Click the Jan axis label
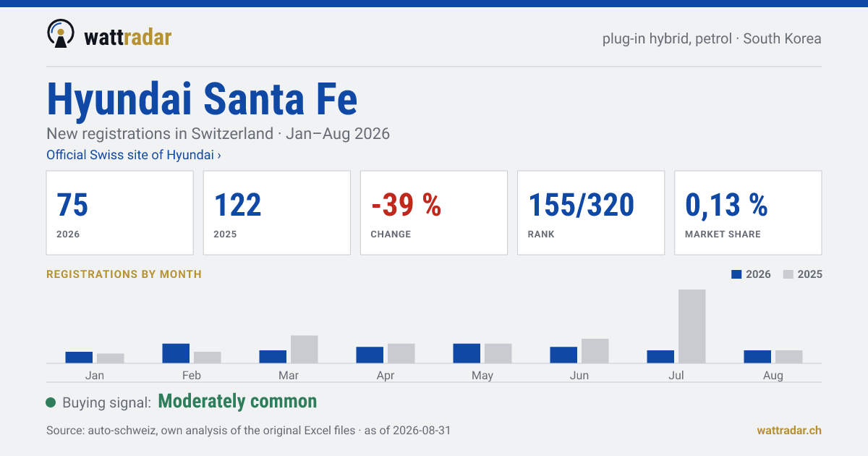The height and width of the screenshot is (456, 868). click(95, 376)
